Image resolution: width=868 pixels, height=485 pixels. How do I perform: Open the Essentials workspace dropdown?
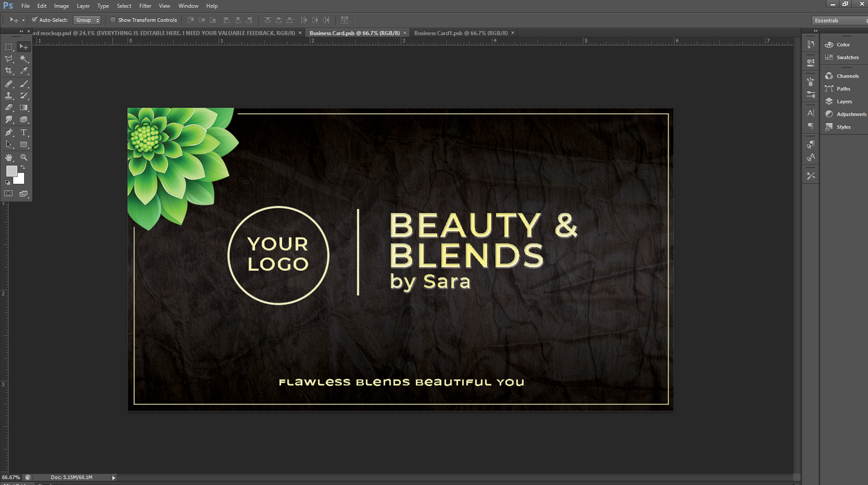click(x=839, y=20)
